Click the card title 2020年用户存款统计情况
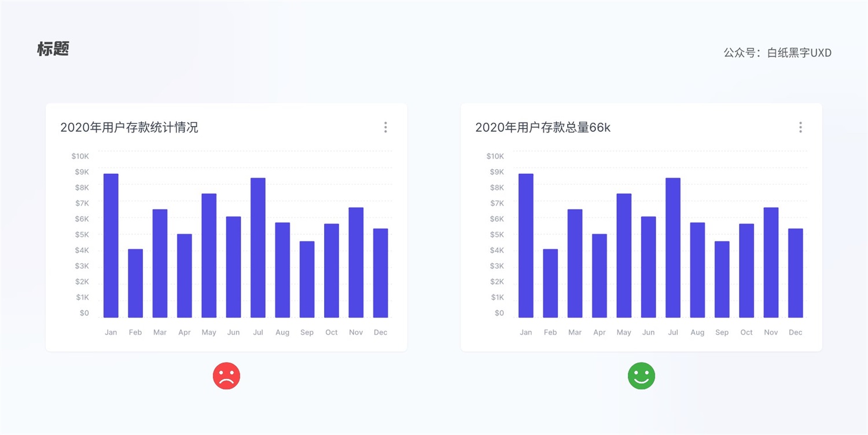The width and height of the screenshot is (868, 435). pos(129,127)
